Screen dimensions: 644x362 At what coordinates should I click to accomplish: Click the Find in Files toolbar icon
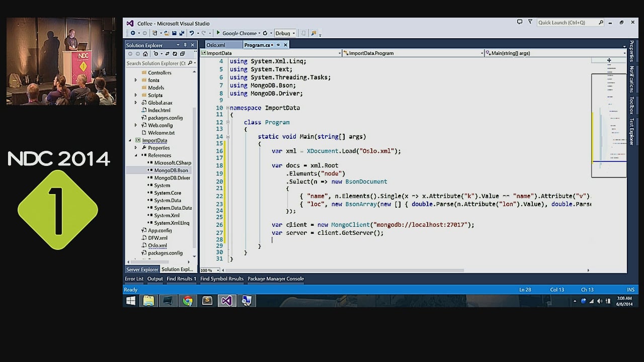pos(313,33)
